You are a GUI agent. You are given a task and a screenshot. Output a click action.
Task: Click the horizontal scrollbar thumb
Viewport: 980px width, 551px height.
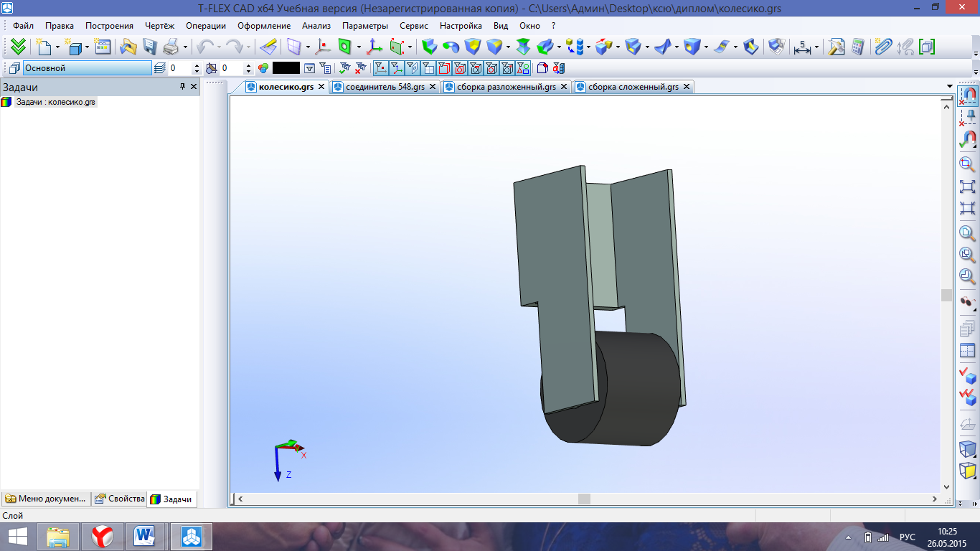(x=585, y=499)
